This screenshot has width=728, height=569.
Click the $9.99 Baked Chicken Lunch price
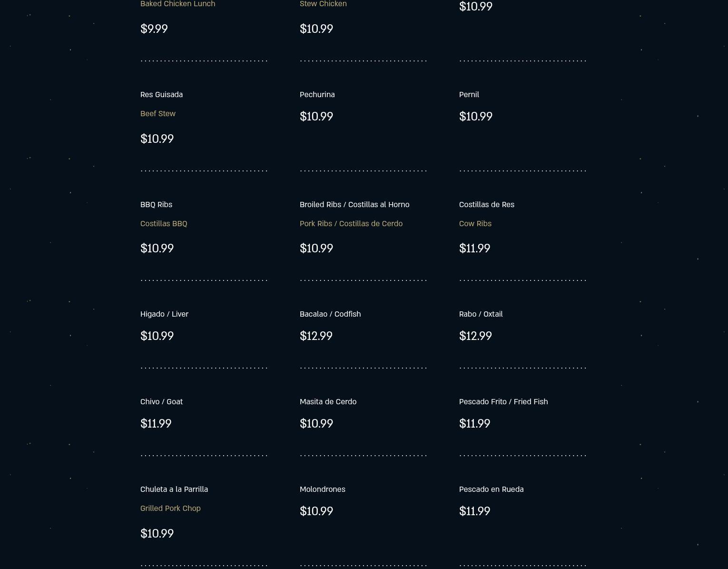(154, 29)
